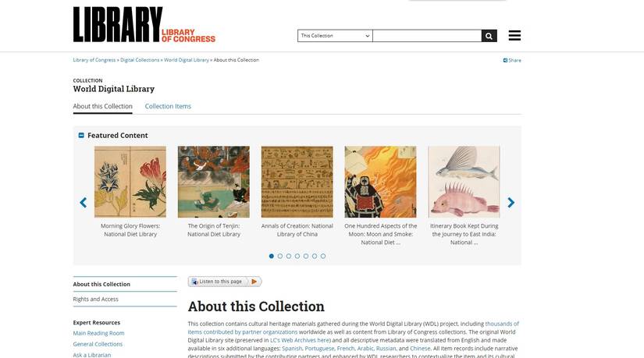Open the hamburger menu icon

point(514,35)
